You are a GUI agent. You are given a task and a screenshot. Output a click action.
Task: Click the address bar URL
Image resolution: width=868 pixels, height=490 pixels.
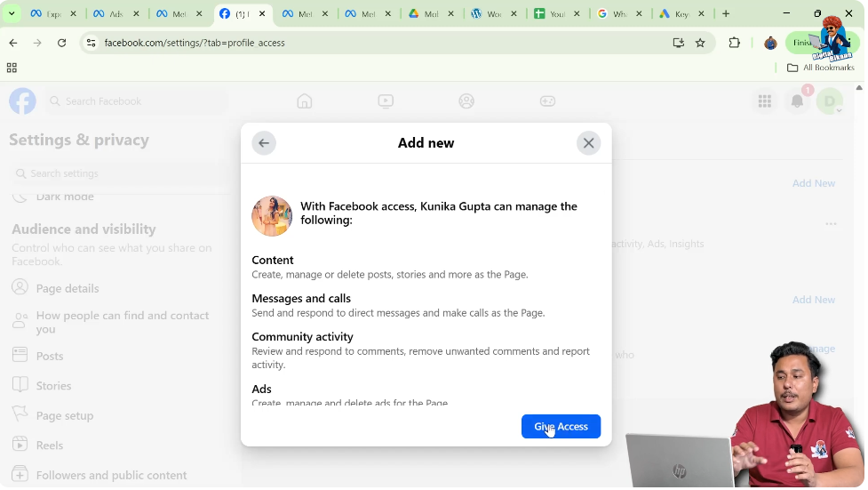(x=195, y=44)
